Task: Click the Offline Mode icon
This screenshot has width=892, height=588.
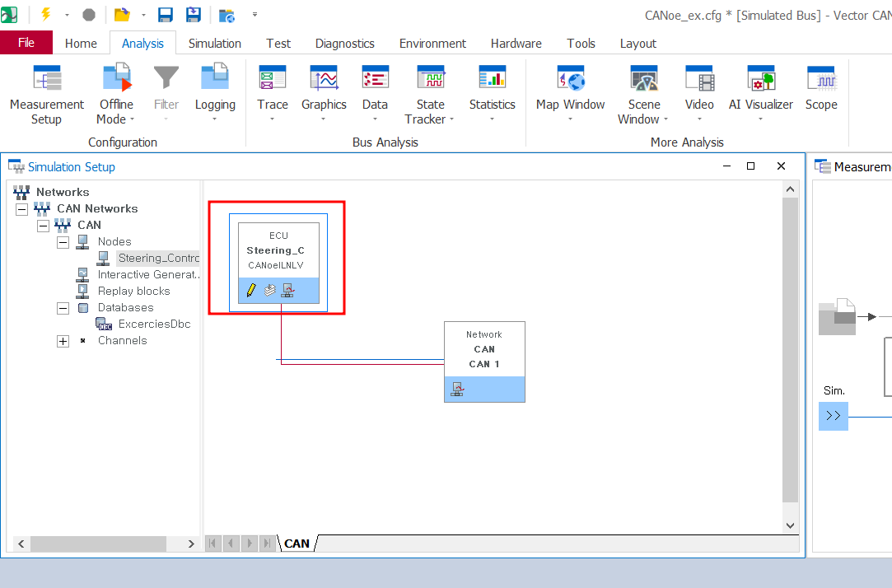Action: pyautogui.click(x=117, y=78)
